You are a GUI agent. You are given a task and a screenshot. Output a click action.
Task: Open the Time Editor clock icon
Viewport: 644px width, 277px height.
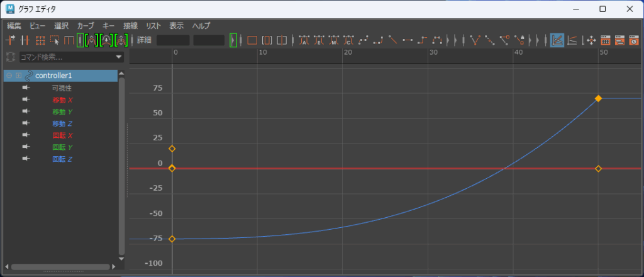point(635,40)
